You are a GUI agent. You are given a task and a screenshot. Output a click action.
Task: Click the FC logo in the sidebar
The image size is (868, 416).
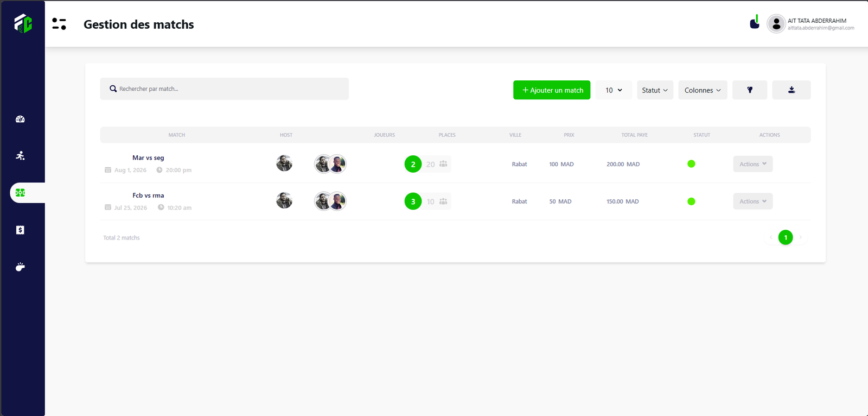[x=23, y=23]
